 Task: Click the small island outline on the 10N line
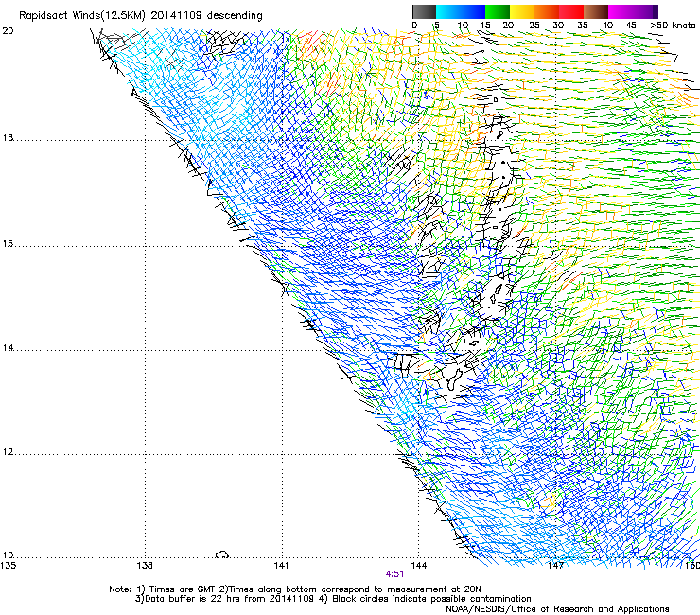pos(222,554)
